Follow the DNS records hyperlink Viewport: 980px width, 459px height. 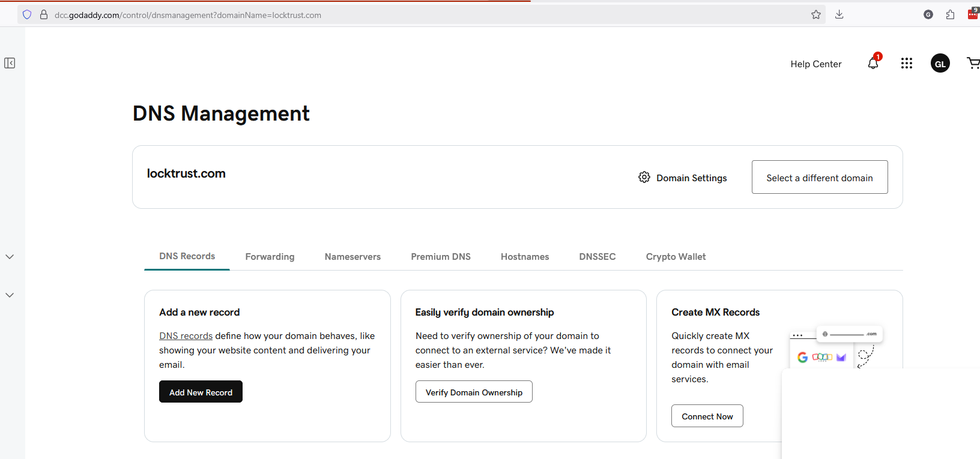(186, 336)
